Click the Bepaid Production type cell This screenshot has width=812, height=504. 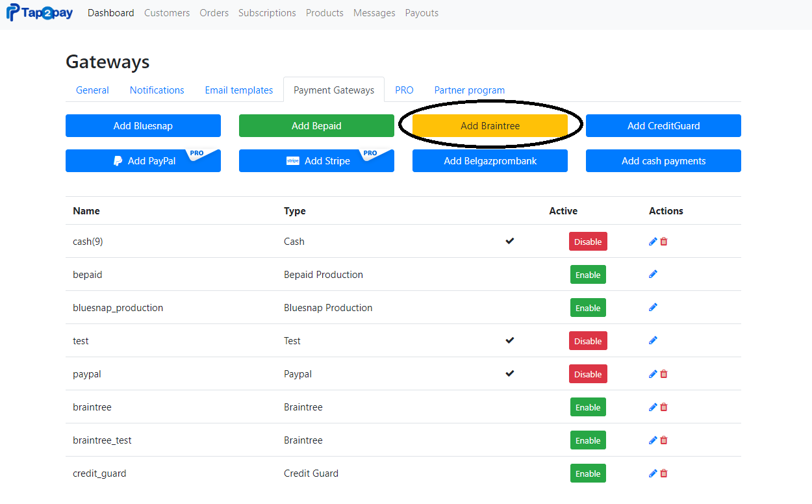click(x=324, y=275)
